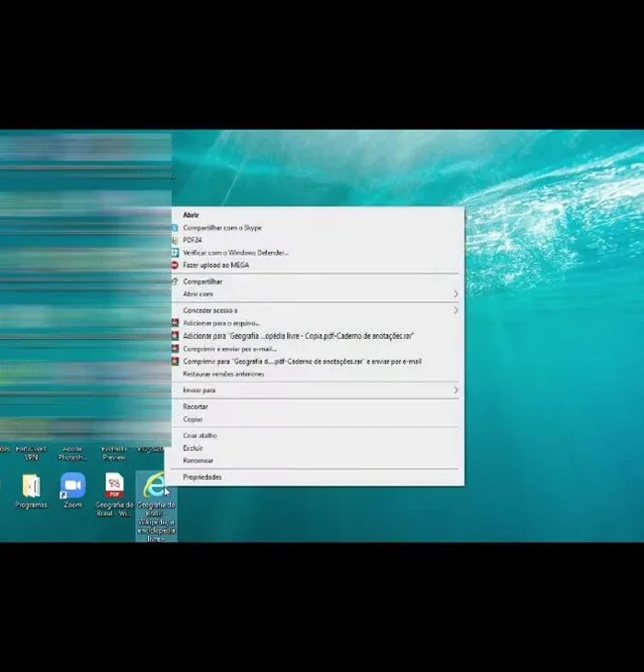Choose Excluir in the context menu

pyautogui.click(x=192, y=448)
